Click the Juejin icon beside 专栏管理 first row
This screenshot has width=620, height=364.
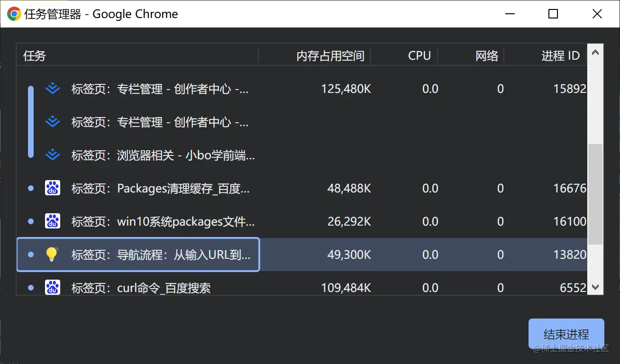coord(53,89)
